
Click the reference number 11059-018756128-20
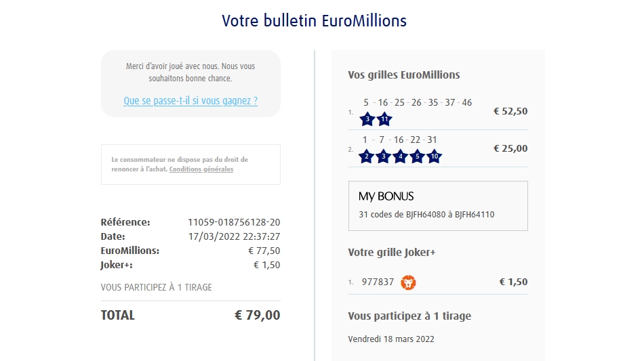tap(234, 222)
